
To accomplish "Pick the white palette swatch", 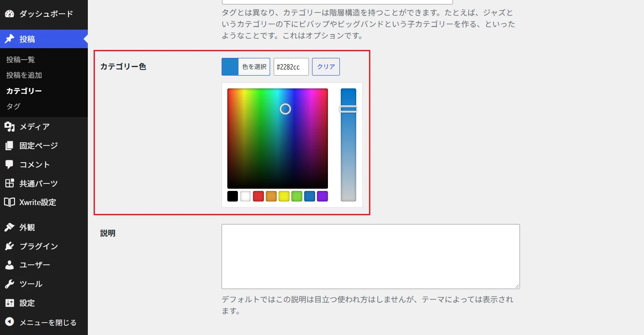I will 245,196.
